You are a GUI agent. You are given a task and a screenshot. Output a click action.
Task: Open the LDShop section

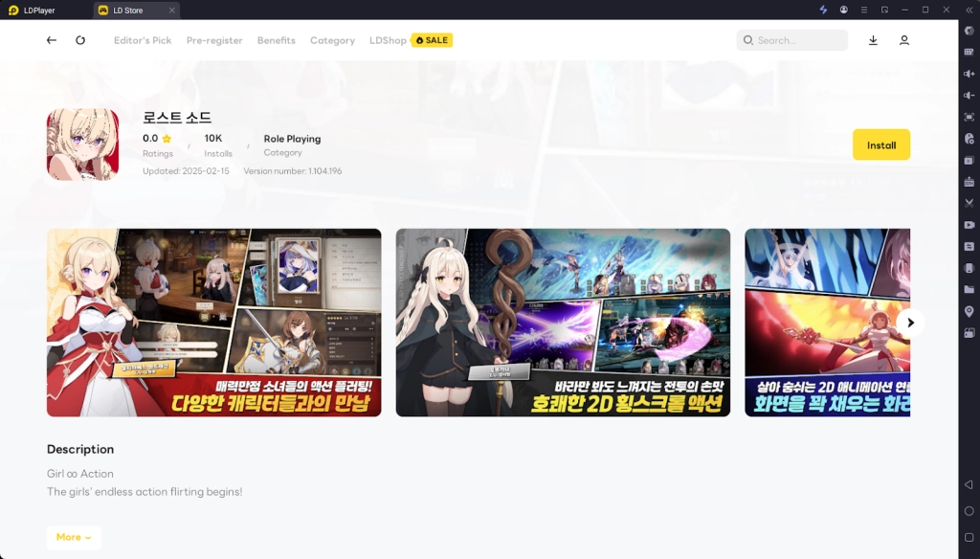point(388,40)
